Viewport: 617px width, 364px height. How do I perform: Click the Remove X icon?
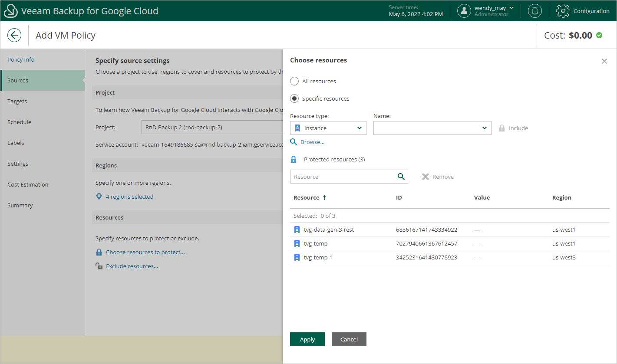(x=426, y=177)
